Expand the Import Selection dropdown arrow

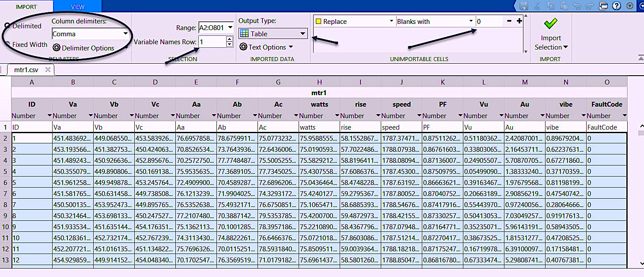565,47
